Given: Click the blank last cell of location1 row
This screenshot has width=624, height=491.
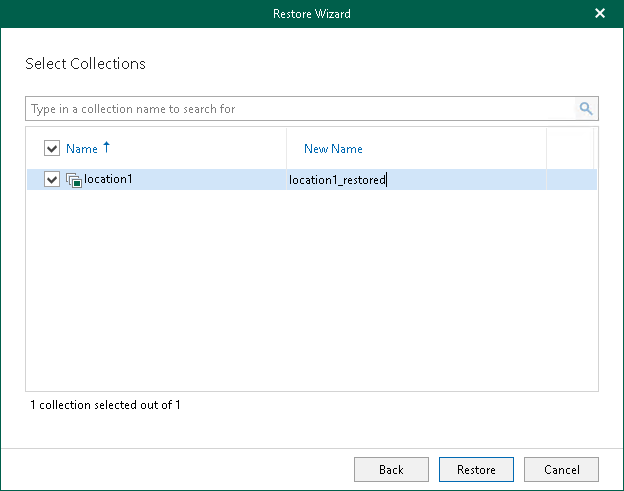Looking at the screenshot, I should point(571,180).
